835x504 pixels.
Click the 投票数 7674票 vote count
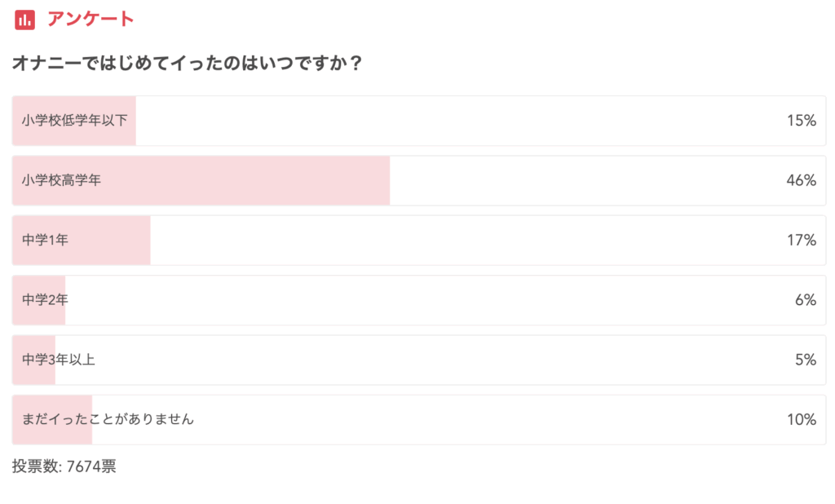click(64, 467)
